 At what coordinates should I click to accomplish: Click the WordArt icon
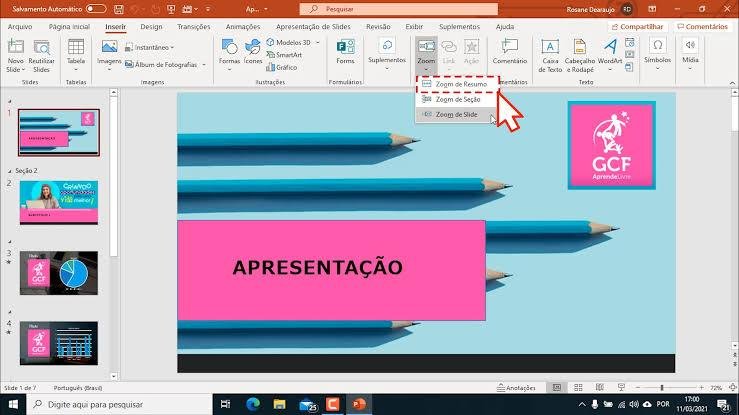point(610,47)
